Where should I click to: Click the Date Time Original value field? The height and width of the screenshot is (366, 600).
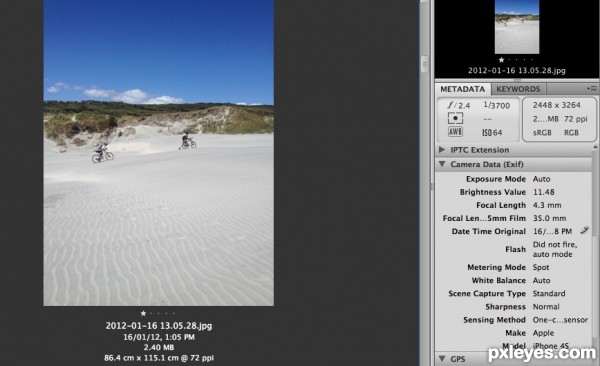tap(552, 231)
